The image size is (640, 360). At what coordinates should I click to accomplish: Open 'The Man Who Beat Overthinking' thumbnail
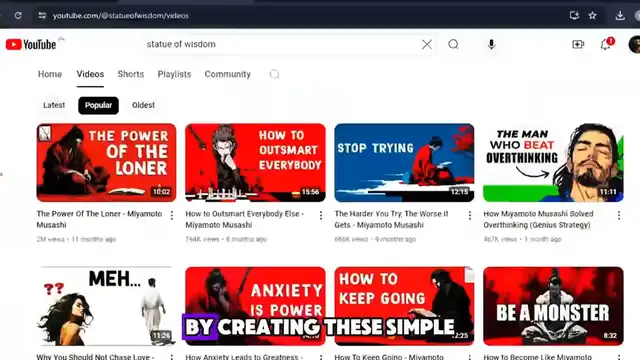pos(553,162)
